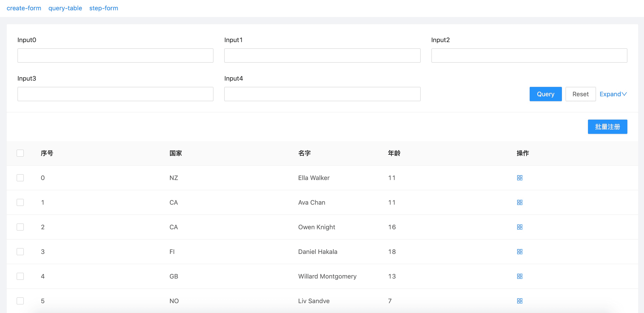
Task: Open the grid icon in Owen Knight's row
Action: [520, 227]
